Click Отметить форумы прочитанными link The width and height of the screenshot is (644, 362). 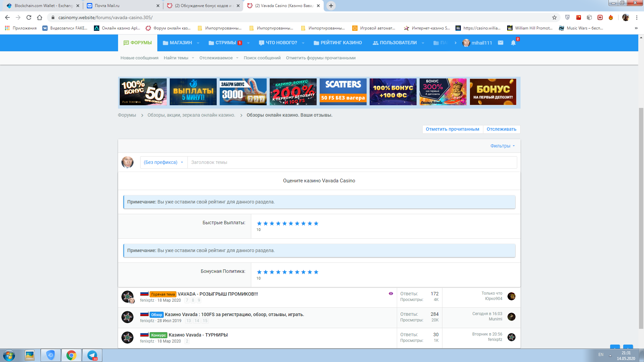pos(321,58)
